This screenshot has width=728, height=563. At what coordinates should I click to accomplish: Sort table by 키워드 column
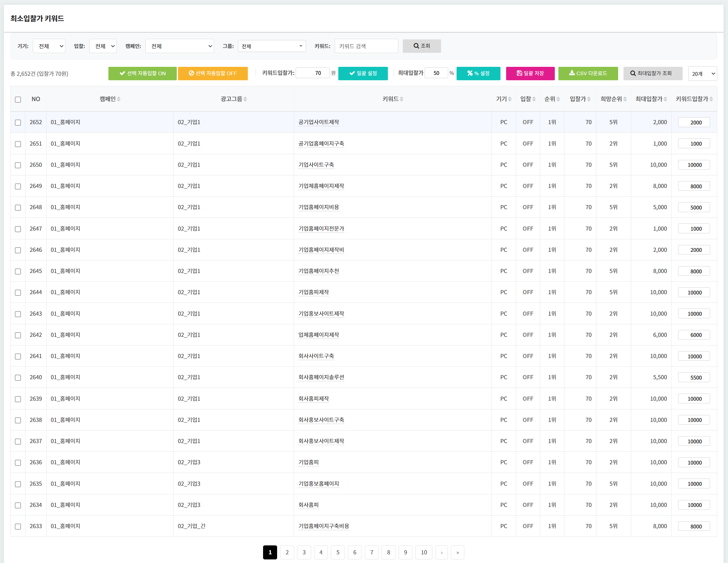[401, 99]
